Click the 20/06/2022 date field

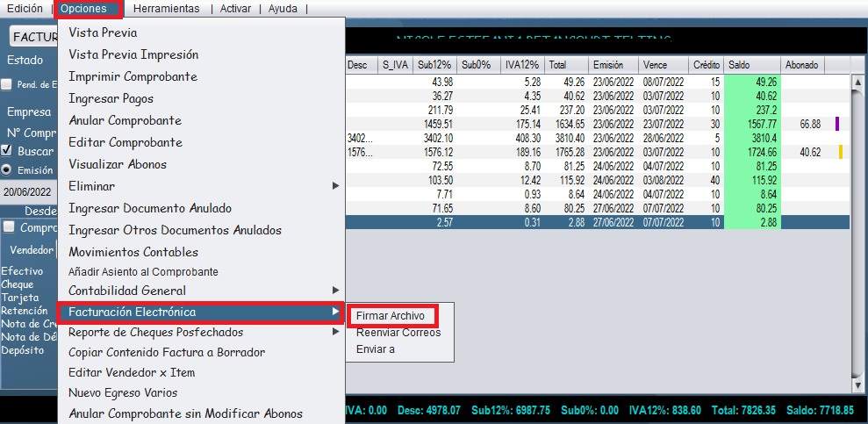coord(26,191)
